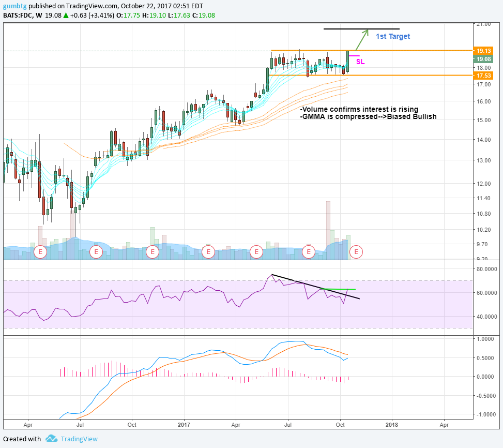Select the 19.08 current price label
This screenshot has width=503, height=448.
tap(483, 59)
